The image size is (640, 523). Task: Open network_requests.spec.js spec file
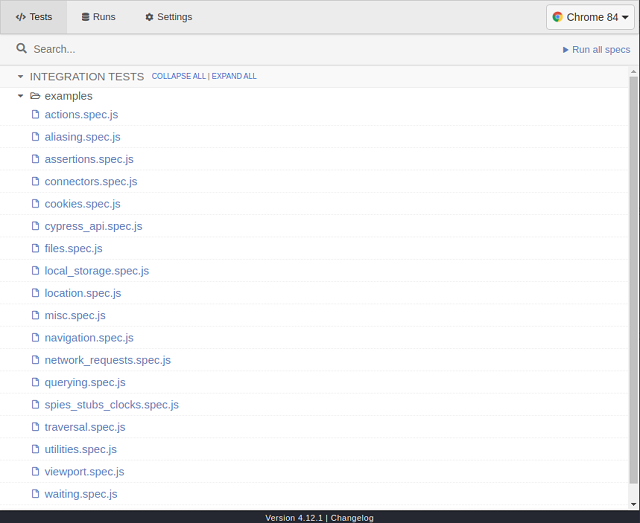tap(107, 360)
